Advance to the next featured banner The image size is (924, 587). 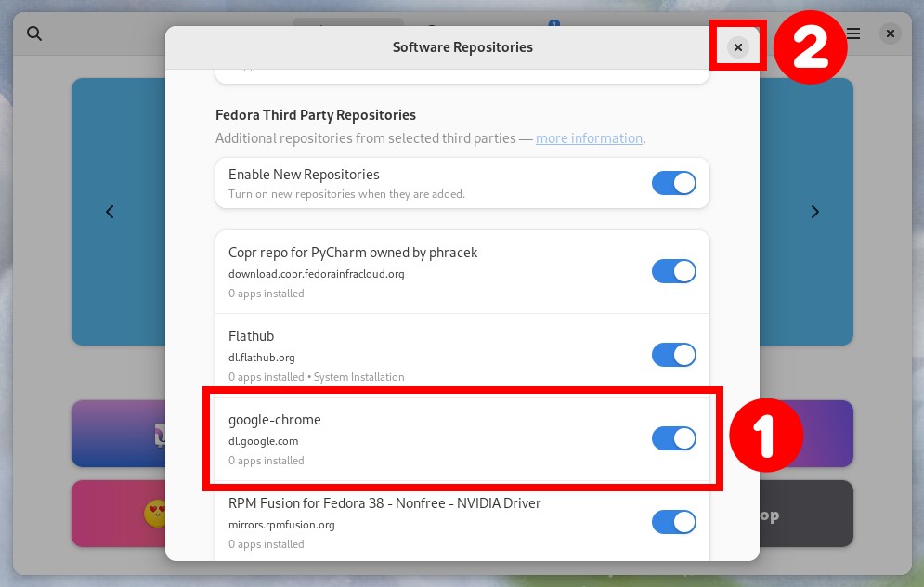click(x=815, y=212)
